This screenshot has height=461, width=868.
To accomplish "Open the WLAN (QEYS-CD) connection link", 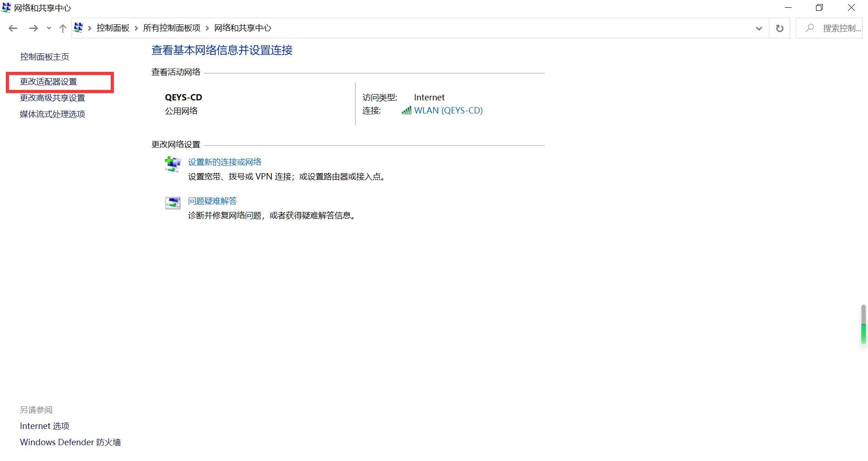I will [x=448, y=110].
